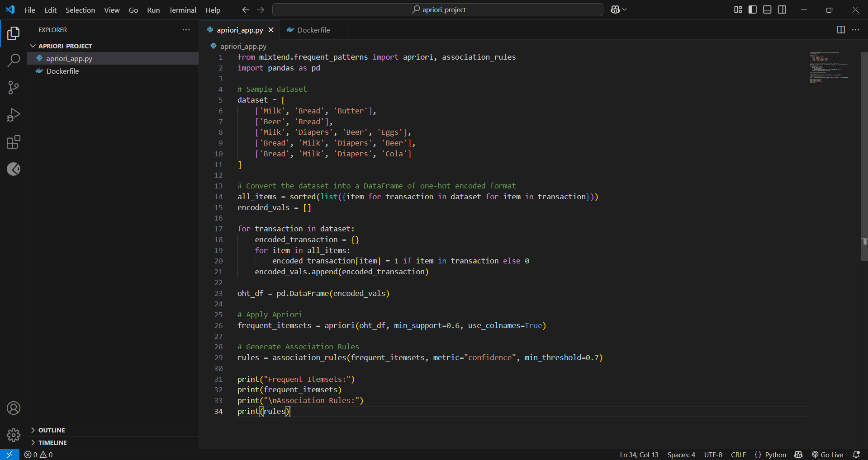Screen dimensions: 868x460
Task: Change encoding via UTF-8
Action: coord(713,455)
